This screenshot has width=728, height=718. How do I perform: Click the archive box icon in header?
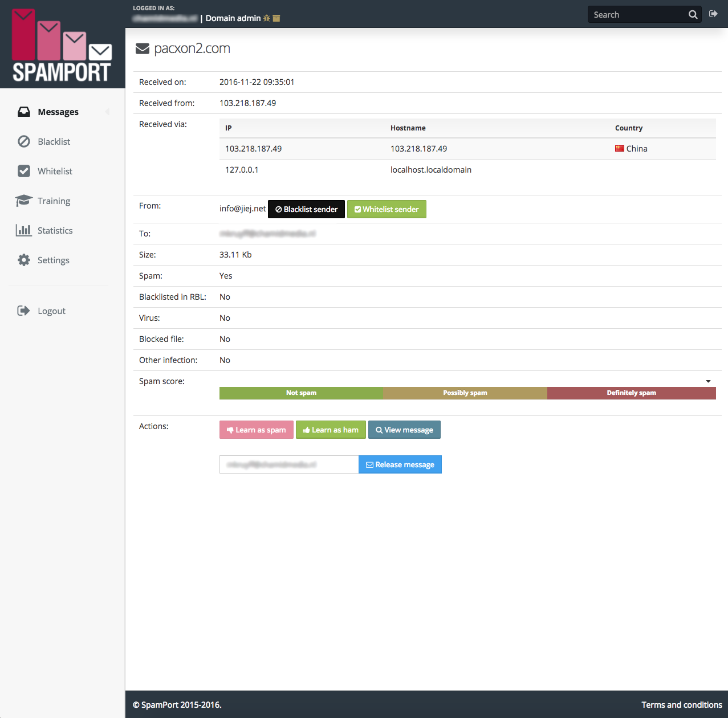tap(276, 18)
